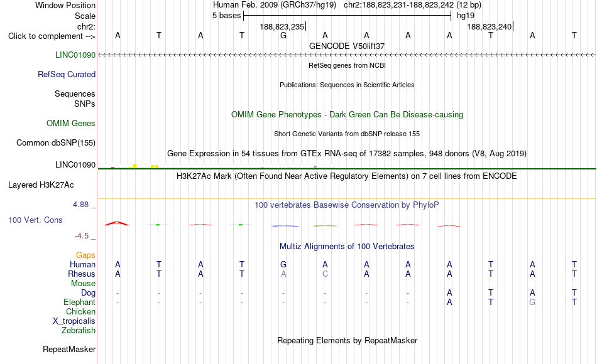The height and width of the screenshot is (364, 597).
Task: Click the yellow GTEx expression bars
Action: tap(143, 166)
